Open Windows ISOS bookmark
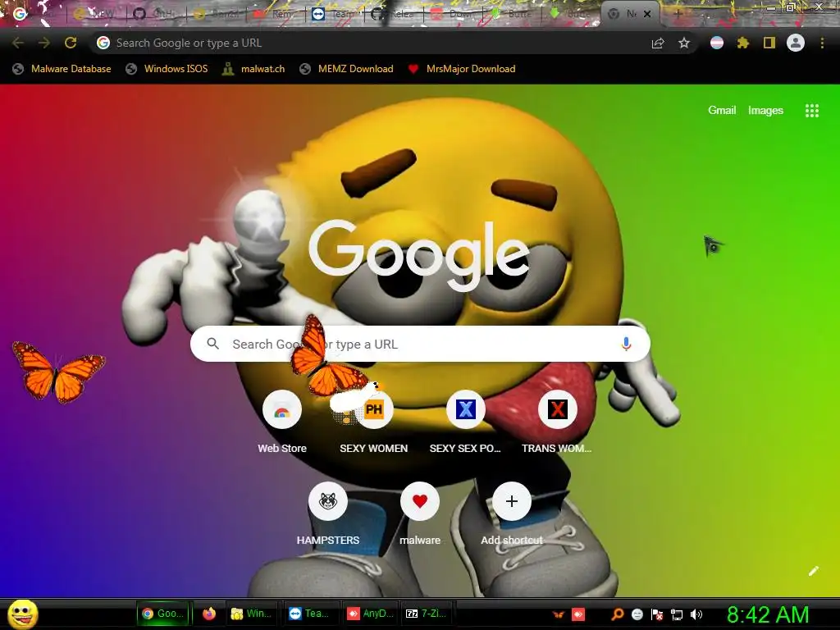Screen dimensions: 840x630 click(x=167, y=69)
